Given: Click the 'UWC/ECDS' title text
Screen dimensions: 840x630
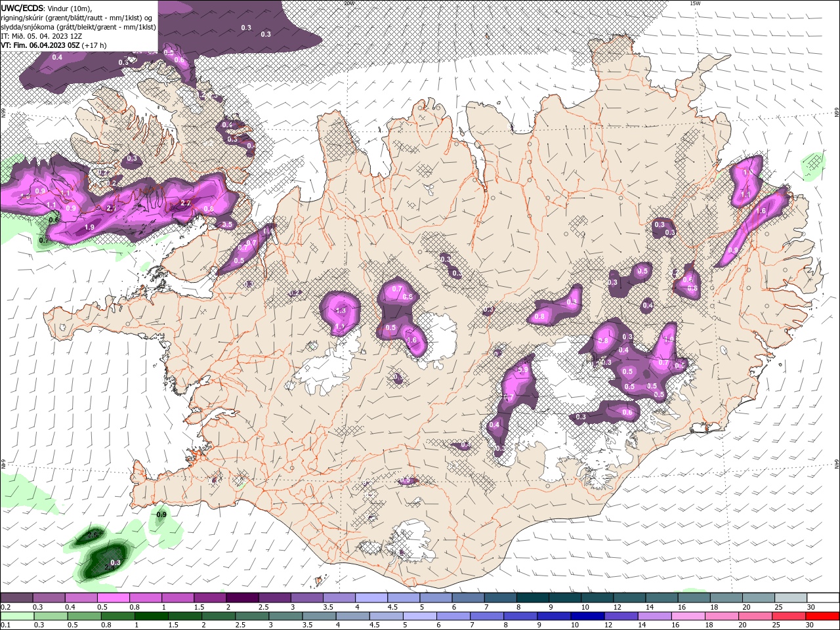Looking at the screenshot, I should [x=22, y=8].
